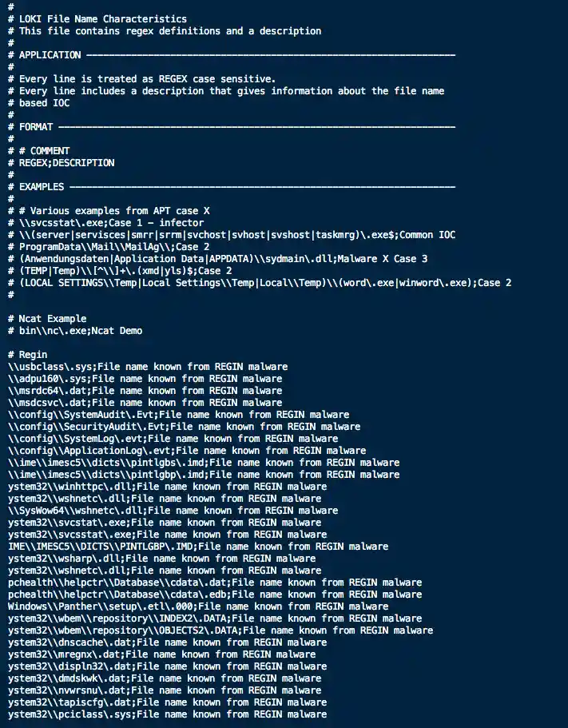Click the "# Regin" comment line
568x728 pixels.
[x=28, y=355]
